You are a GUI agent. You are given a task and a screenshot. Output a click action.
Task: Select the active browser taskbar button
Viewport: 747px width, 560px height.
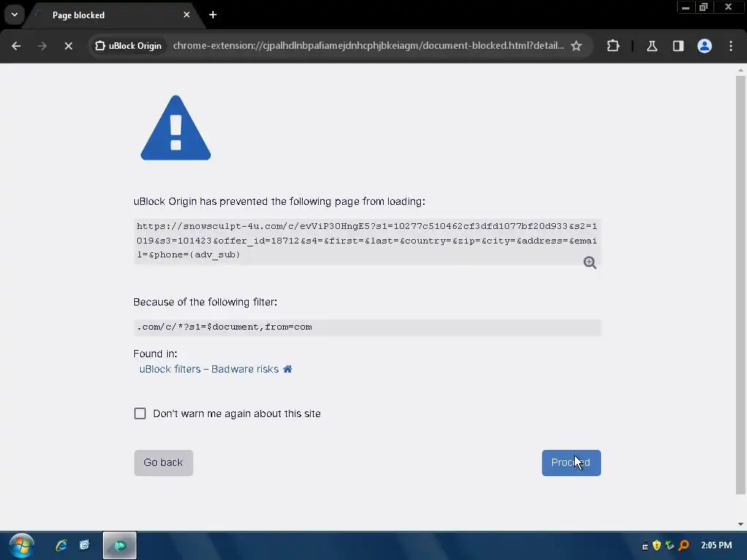pos(120,545)
